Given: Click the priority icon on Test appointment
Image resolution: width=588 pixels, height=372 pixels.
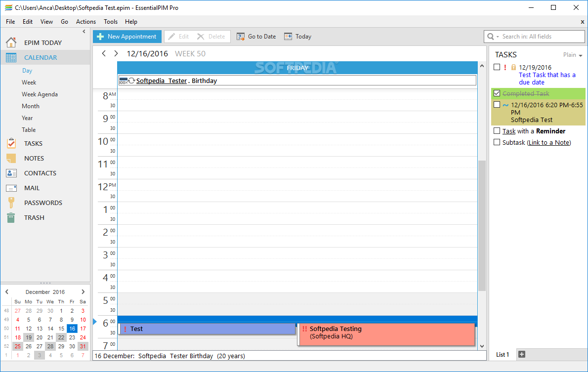Looking at the screenshot, I should [x=125, y=329].
